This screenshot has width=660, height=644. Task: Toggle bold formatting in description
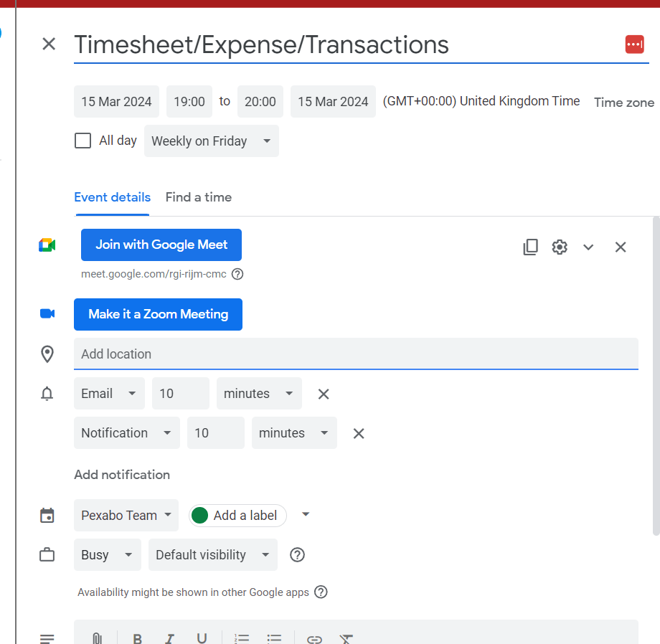(x=137, y=639)
